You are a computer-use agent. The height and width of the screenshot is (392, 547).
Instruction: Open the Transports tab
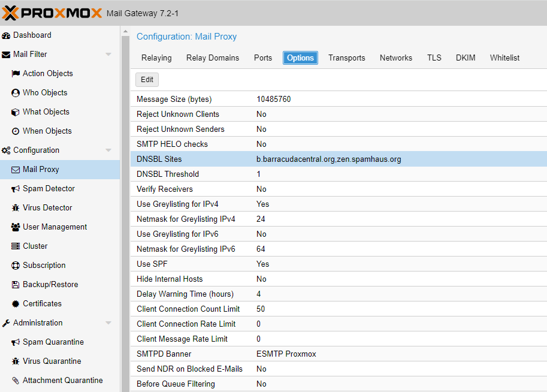click(x=346, y=58)
